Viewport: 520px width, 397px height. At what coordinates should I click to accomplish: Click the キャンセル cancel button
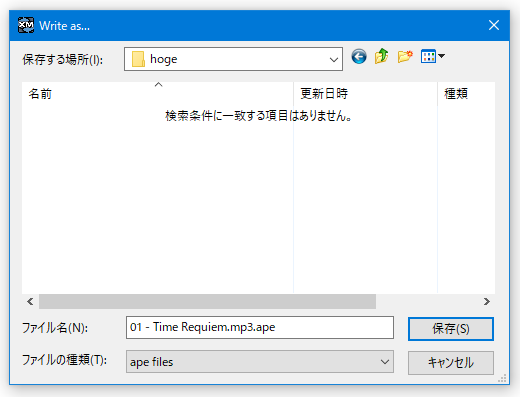click(451, 363)
